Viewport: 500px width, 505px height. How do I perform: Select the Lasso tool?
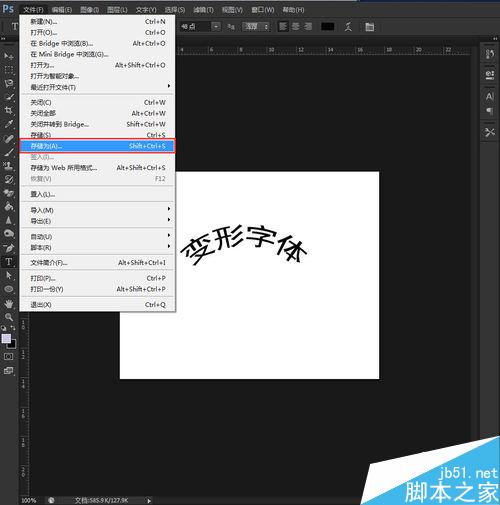9,83
